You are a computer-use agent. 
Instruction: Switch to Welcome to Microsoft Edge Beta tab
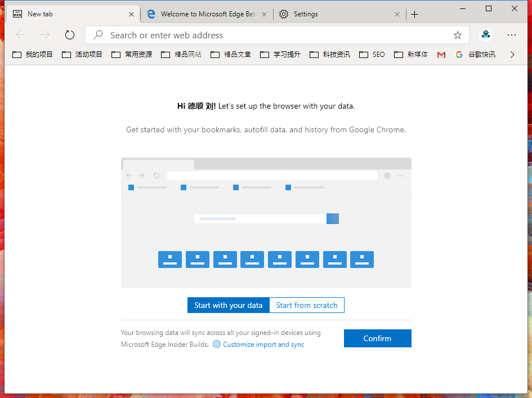206,14
